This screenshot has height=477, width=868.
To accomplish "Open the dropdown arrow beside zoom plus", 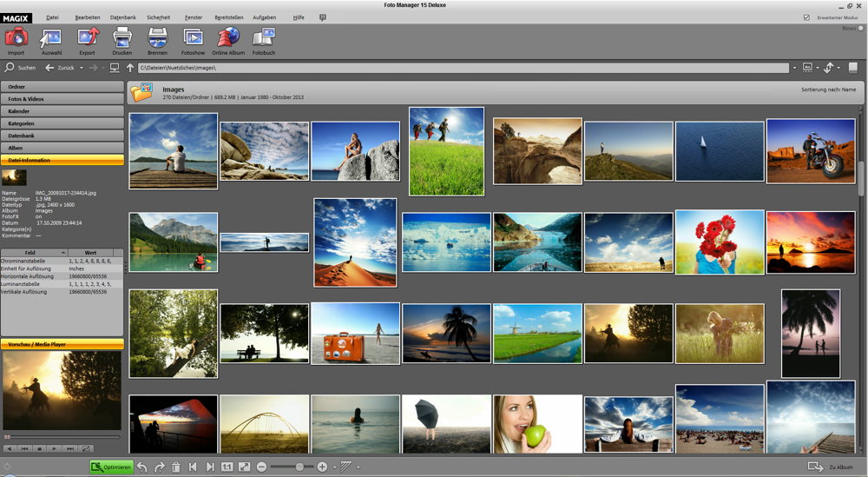I will (x=334, y=467).
